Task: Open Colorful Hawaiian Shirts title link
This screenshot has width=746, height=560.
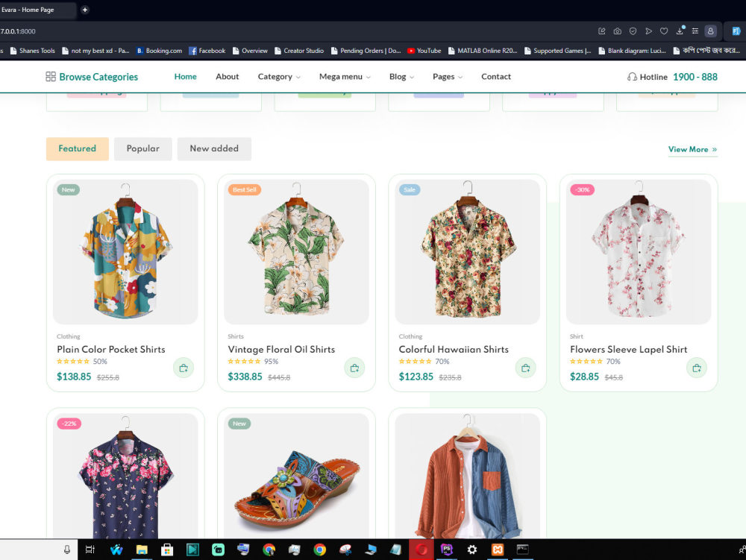Action: [454, 350]
